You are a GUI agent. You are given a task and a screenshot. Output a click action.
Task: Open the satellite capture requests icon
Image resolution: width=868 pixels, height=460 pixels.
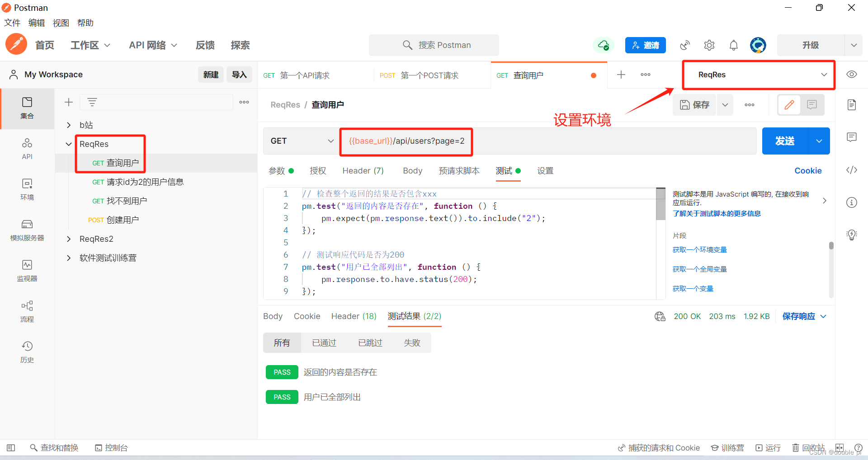click(685, 45)
